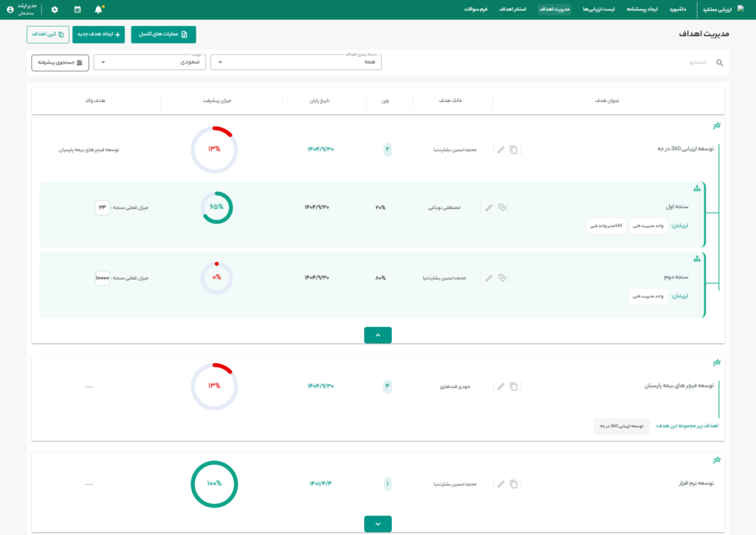Click the hierarchy icon above سنجه اول
Image resolution: width=756 pixels, height=535 pixels.
(x=696, y=189)
